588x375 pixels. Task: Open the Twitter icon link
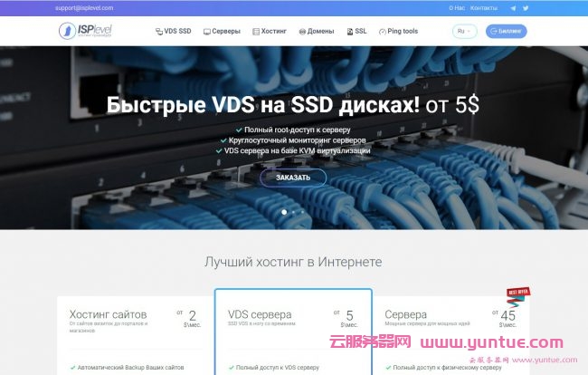526,7
